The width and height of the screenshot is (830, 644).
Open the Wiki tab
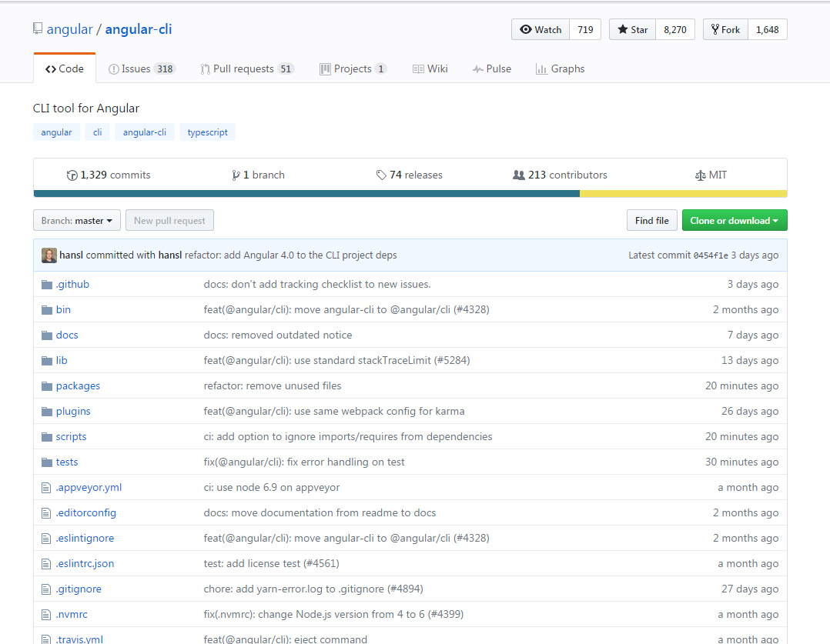point(430,68)
